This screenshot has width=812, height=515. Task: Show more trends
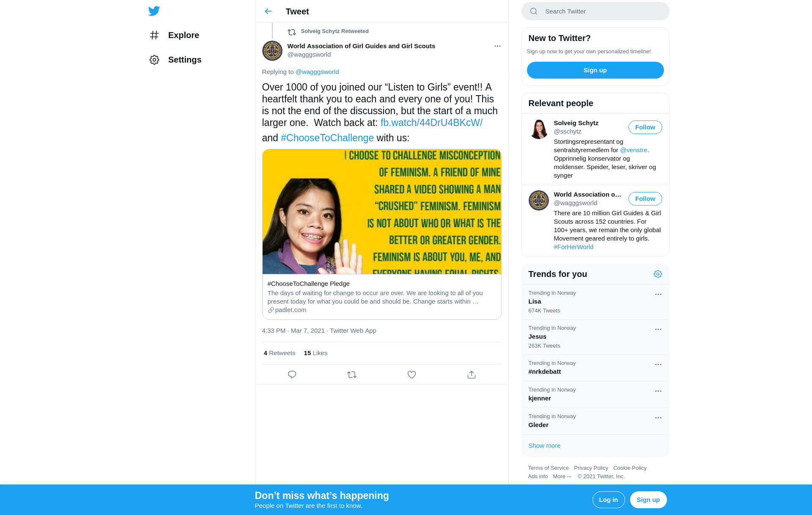[x=544, y=446]
